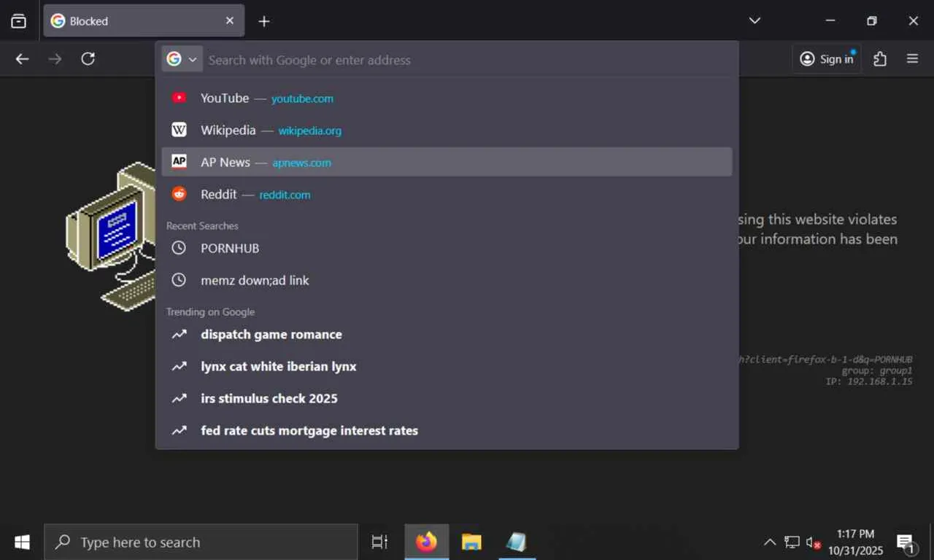
Task: Restore down the Firefox window
Action: [x=871, y=20]
